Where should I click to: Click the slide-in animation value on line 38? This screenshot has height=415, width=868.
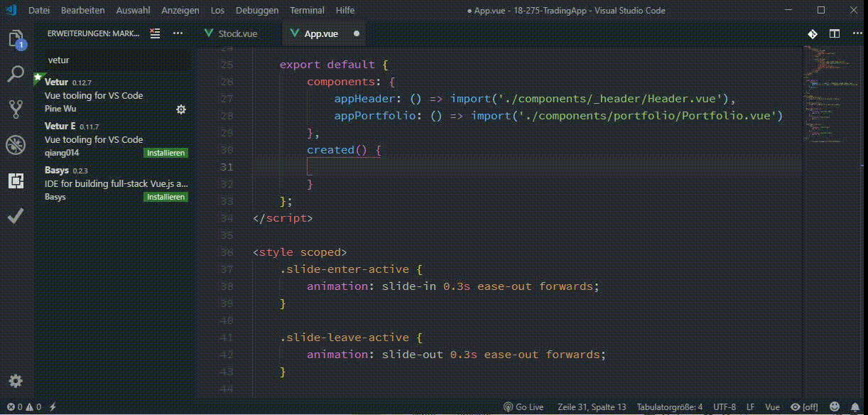click(408, 286)
